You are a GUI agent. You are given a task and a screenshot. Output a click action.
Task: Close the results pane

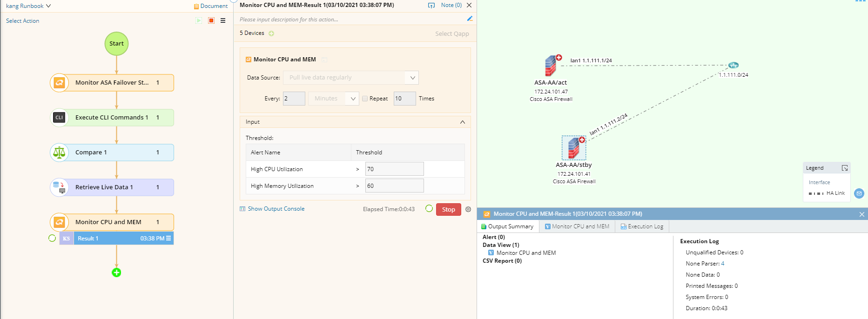pyautogui.click(x=861, y=214)
